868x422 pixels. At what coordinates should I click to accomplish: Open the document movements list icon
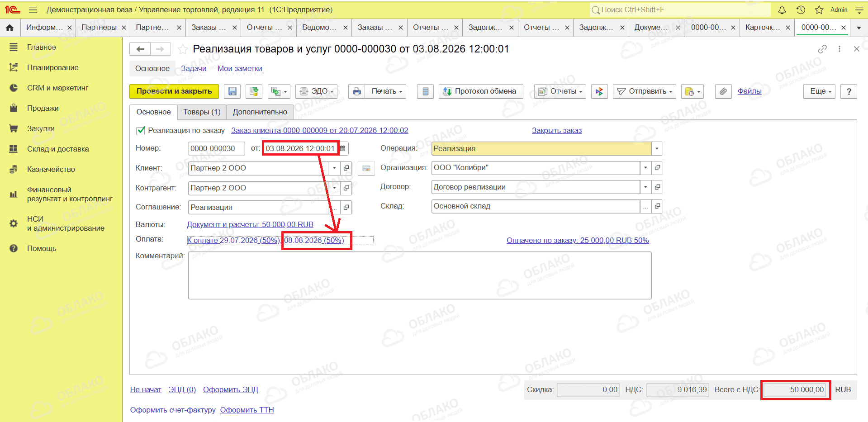point(425,91)
